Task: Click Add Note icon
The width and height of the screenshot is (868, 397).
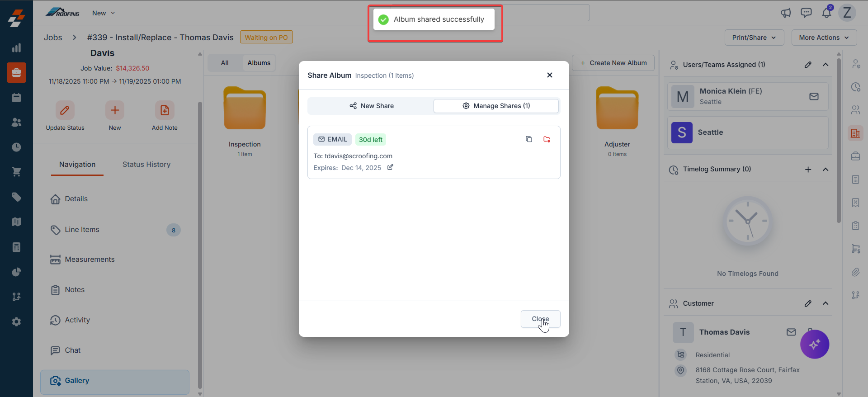Action: tap(165, 110)
